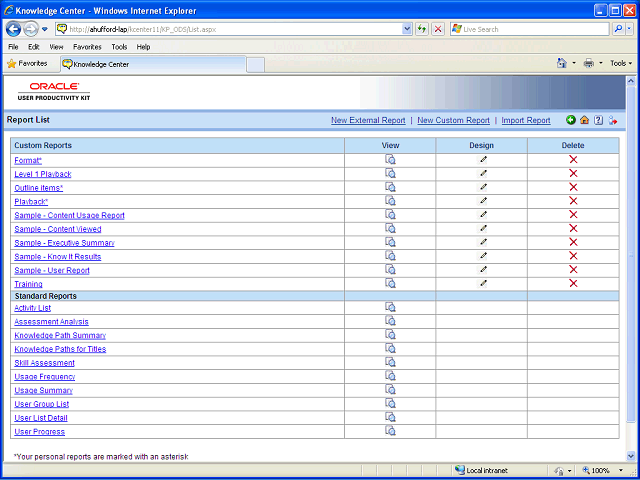Open design for Level 1 Playback report
Image resolution: width=640 pixels, height=480 pixels.
point(483,173)
